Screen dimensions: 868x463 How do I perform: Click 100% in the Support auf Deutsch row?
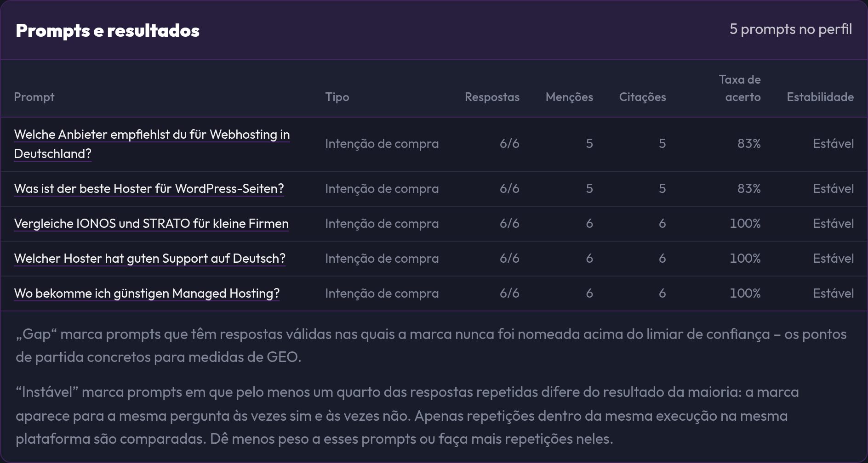(x=745, y=259)
